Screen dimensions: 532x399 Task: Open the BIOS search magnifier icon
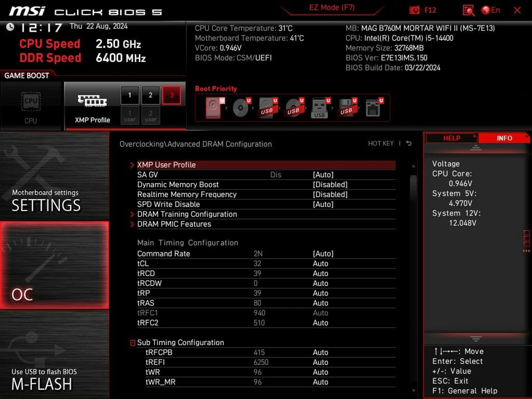tap(469, 11)
